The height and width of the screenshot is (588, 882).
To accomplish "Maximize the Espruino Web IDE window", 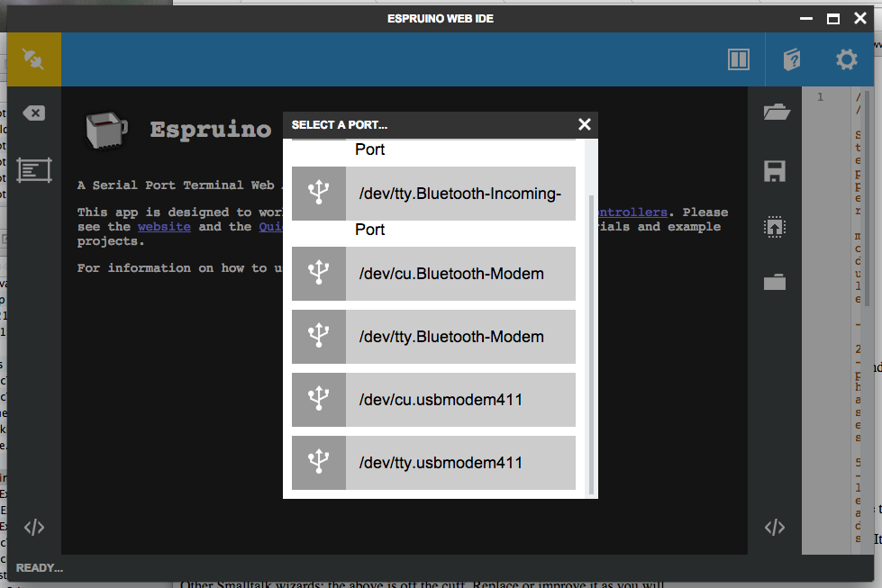I will tap(833, 19).
